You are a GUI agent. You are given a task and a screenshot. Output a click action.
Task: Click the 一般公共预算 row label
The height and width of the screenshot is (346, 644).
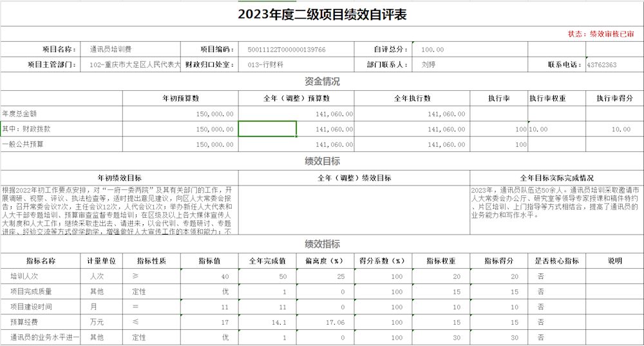(x=23, y=145)
